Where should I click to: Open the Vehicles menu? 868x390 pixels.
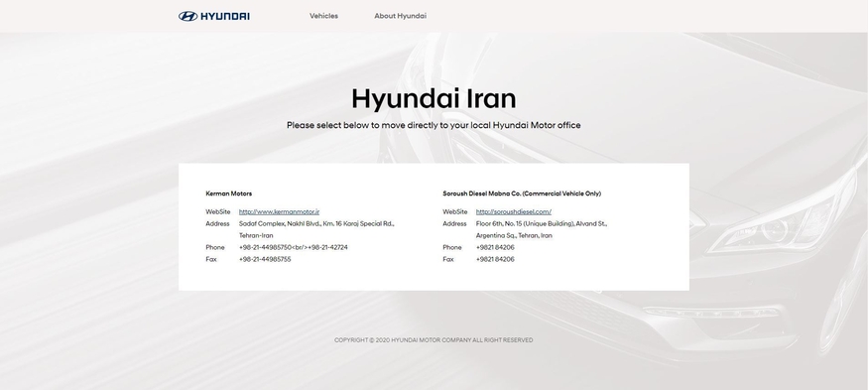click(x=323, y=16)
